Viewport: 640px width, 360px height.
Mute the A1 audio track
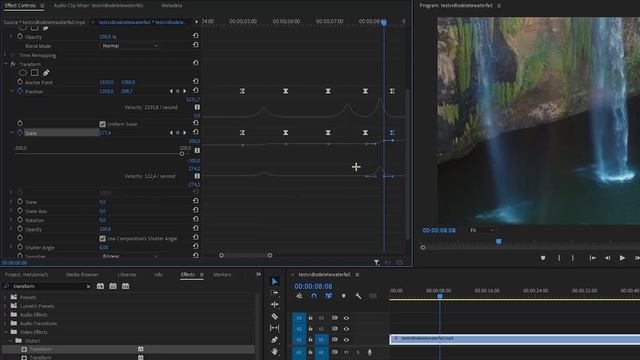point(347,352)
